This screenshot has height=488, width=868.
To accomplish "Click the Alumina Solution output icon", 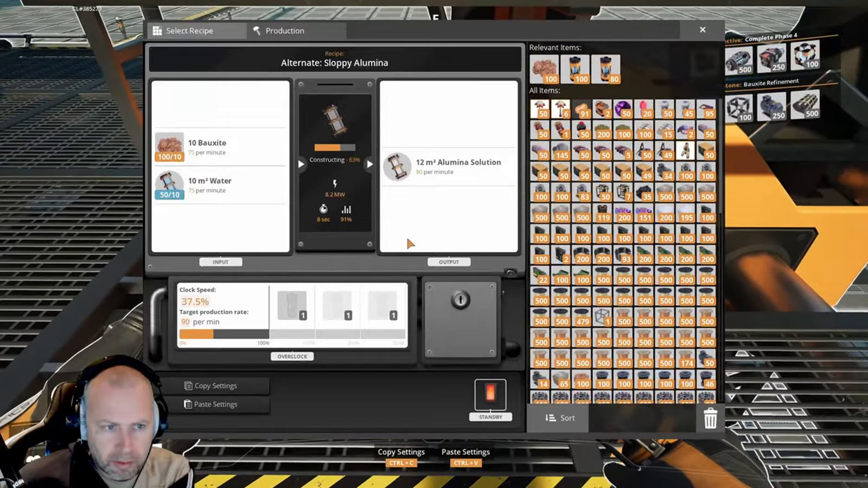I will [397, 166].
